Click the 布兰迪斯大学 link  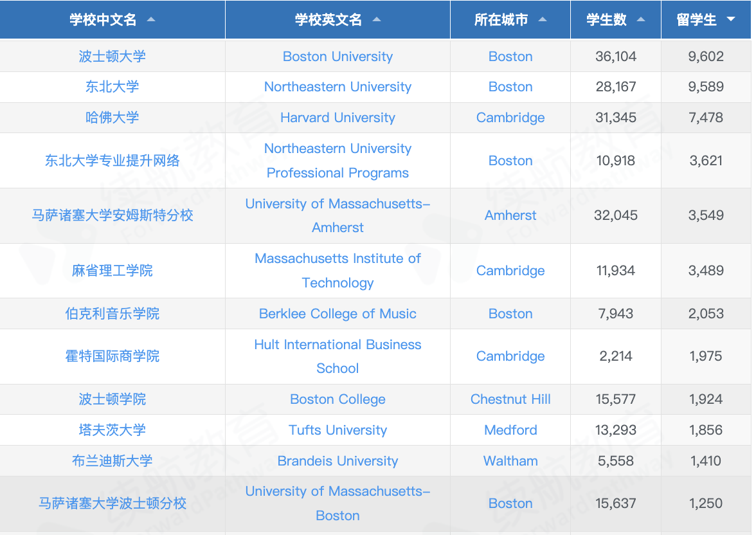click(113, 461)
